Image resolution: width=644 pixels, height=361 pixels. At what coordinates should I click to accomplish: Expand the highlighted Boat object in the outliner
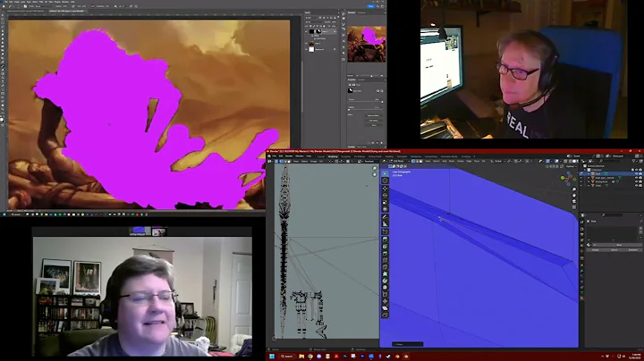coord(589,174)
